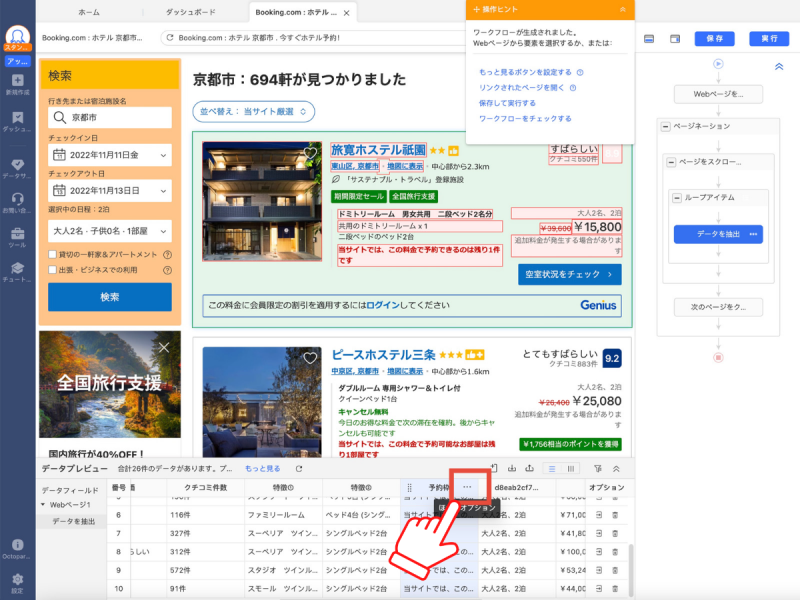Click the もっと見る link in data preview
800x600 pixels.
(263, 468)
